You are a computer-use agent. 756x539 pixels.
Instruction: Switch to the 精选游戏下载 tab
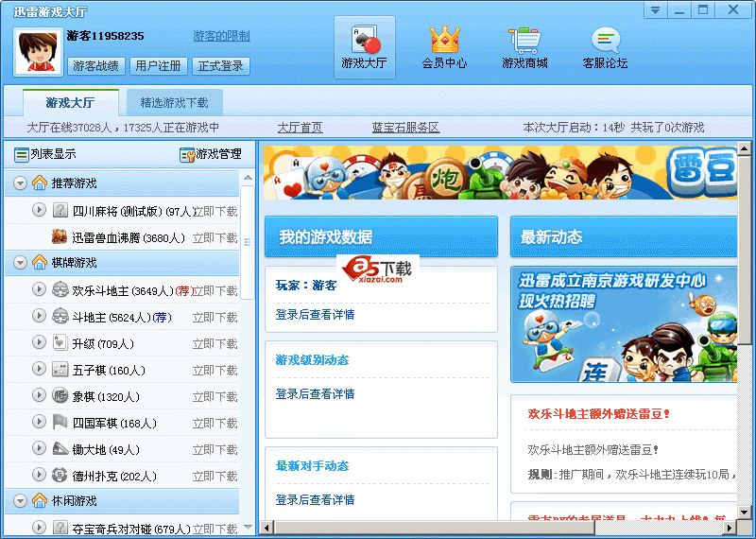[174, 102]
